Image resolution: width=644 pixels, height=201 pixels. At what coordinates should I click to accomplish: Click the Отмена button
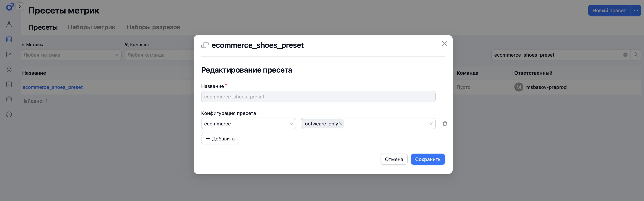tap(394, 159)
